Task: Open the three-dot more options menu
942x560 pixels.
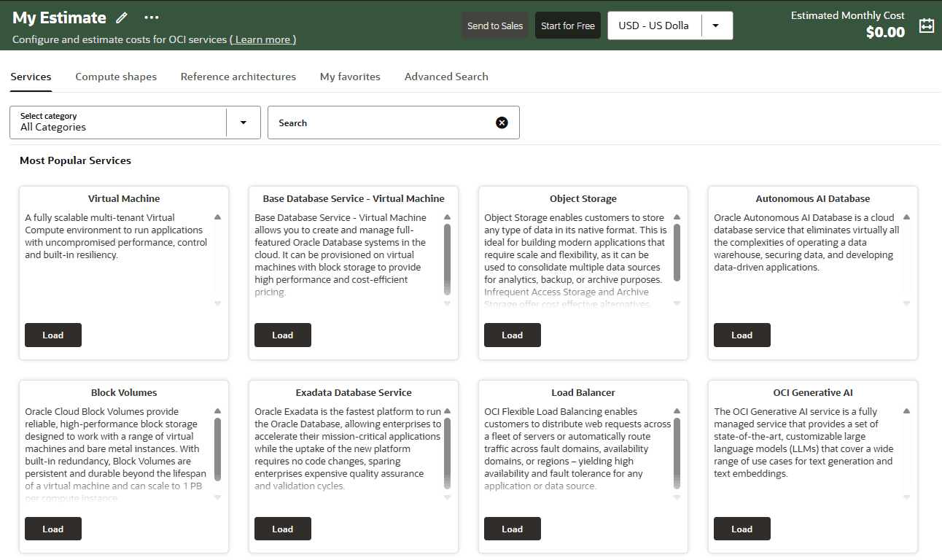Action: click(152, 17)
